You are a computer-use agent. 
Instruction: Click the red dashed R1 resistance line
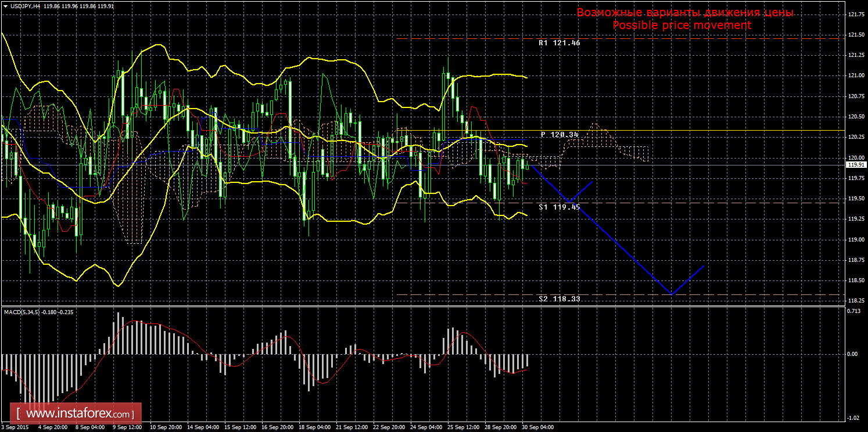pyautogui.click(x=465, y=39)
